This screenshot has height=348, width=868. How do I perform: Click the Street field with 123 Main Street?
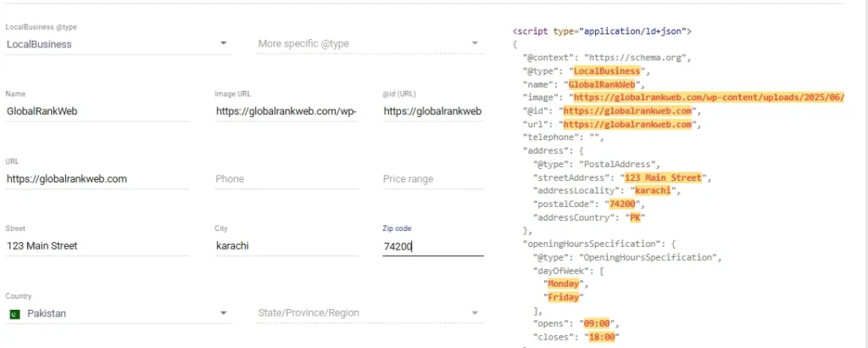97,246
